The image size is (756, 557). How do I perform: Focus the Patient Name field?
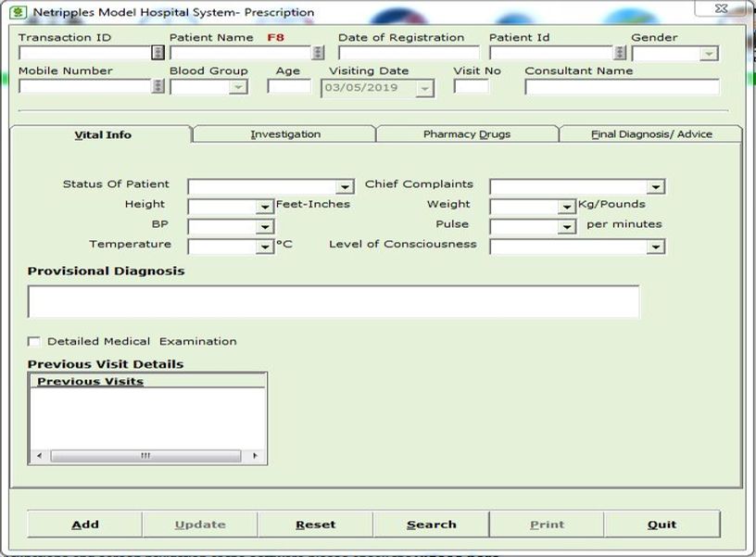tap(241, 52)
